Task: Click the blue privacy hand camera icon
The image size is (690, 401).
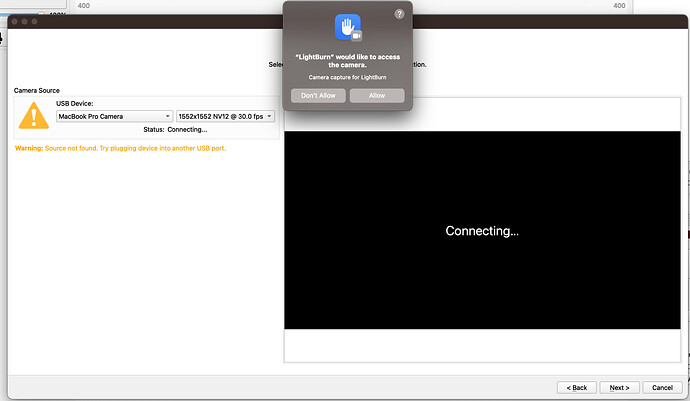Action: pyautogui.click(x=348, y=27)
